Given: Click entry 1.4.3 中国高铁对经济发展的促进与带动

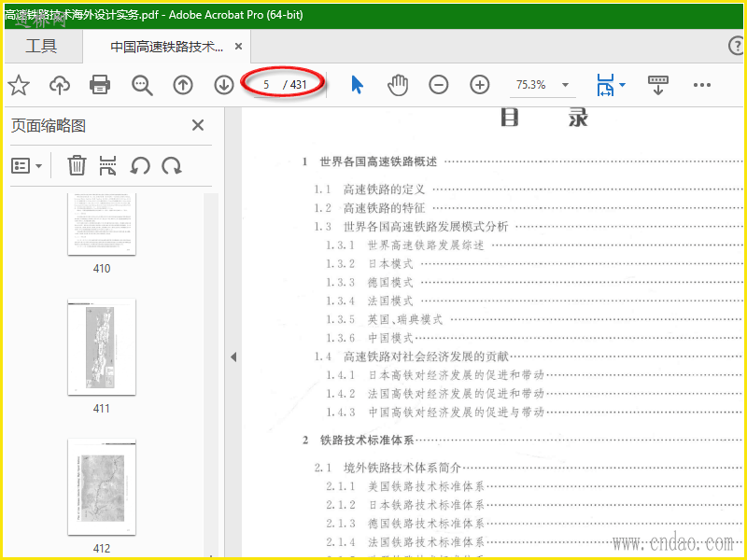Looking at the screenshot, I should [435, 412].
